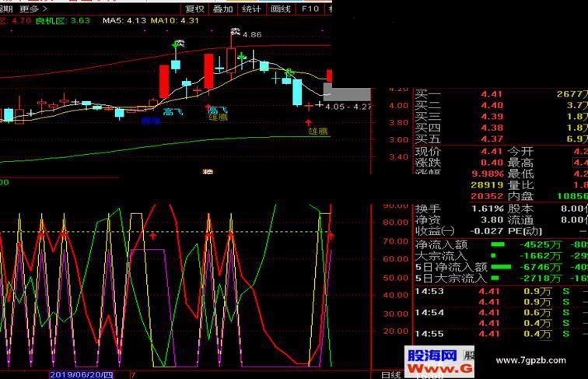588x379 pixels.
Task: Click the 收益(一) value -0.027
Action: point(486,231)
